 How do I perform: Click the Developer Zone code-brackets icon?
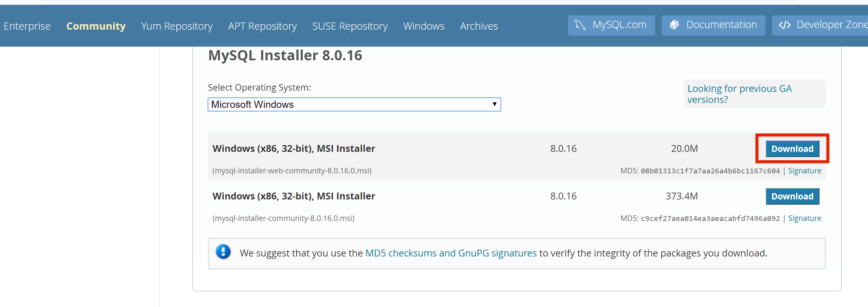tap(784, 25)
